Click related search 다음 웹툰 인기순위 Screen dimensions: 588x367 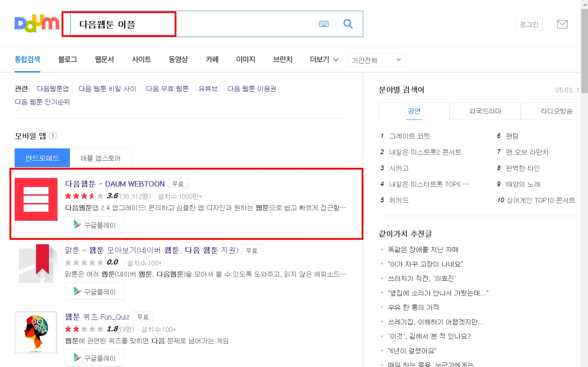tap(42, 102)
